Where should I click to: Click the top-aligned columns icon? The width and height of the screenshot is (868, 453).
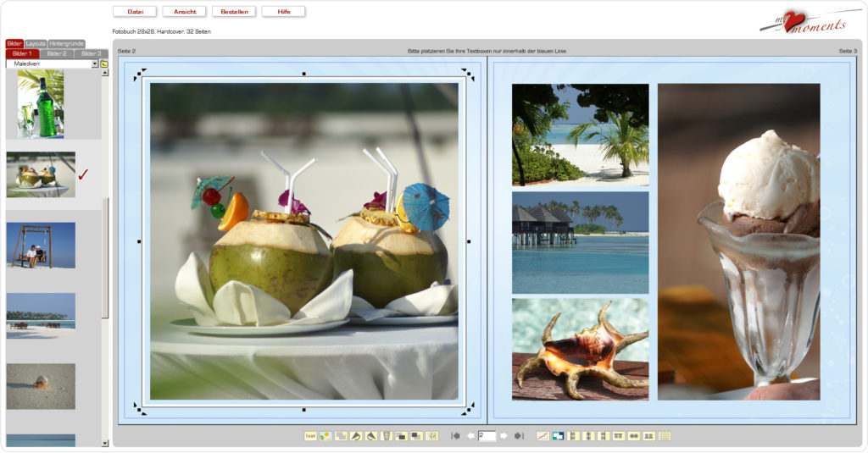tap(619, 436)
